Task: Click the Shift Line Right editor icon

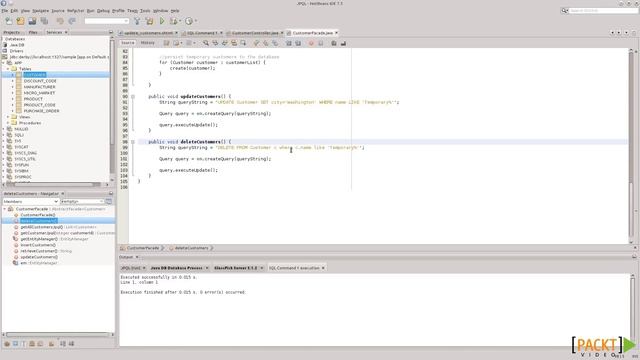Action: pos(298,43)
